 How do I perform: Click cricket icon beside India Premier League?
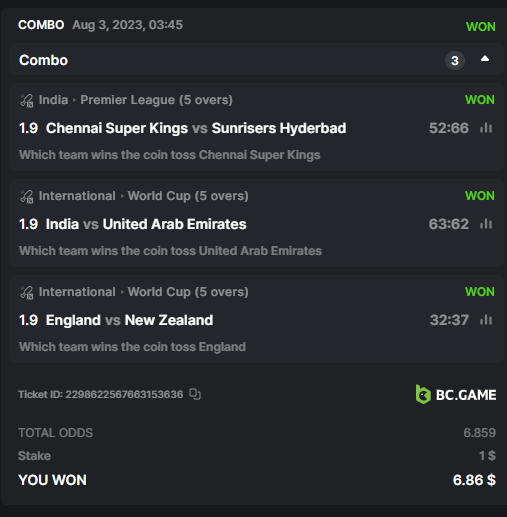point(27,100)
